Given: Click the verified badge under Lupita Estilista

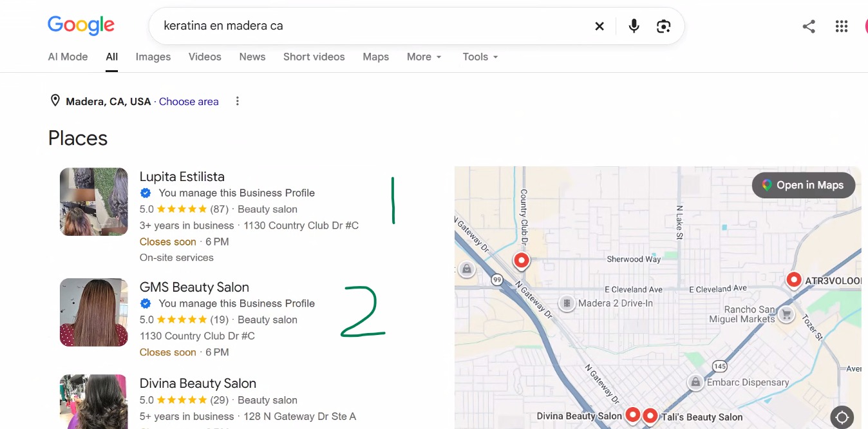Looking at the screenshot, I should 146,193.
